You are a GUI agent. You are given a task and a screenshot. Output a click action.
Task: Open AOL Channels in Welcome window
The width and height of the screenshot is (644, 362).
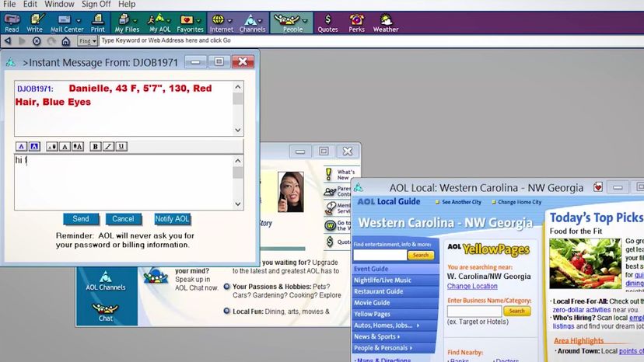pyautogui.click(x=106, y=281)
